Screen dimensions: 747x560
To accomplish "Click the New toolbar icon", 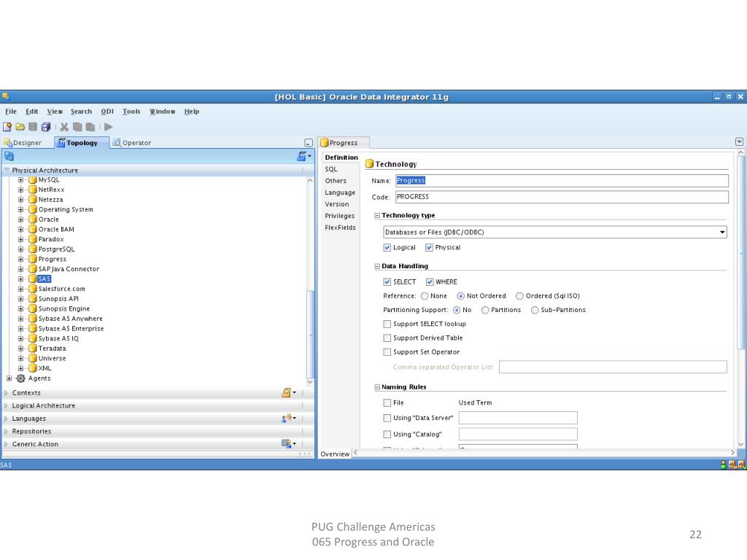I will pyautogui.click(x=7, y=127).
